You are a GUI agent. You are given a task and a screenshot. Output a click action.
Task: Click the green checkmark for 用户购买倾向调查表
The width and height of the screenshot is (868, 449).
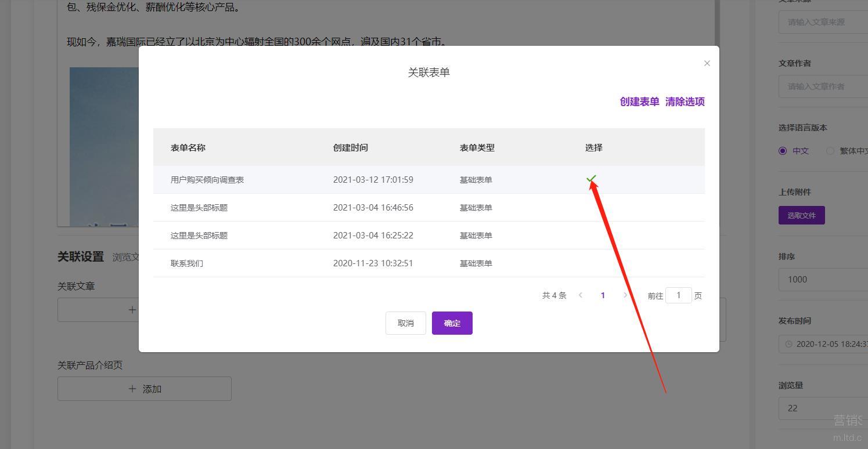point(591,179)
